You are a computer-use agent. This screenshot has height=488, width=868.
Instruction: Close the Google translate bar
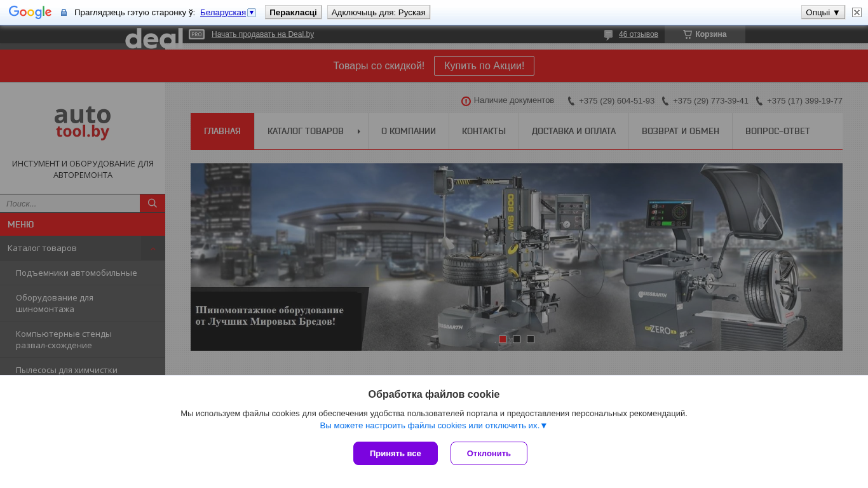coord(857,12)
